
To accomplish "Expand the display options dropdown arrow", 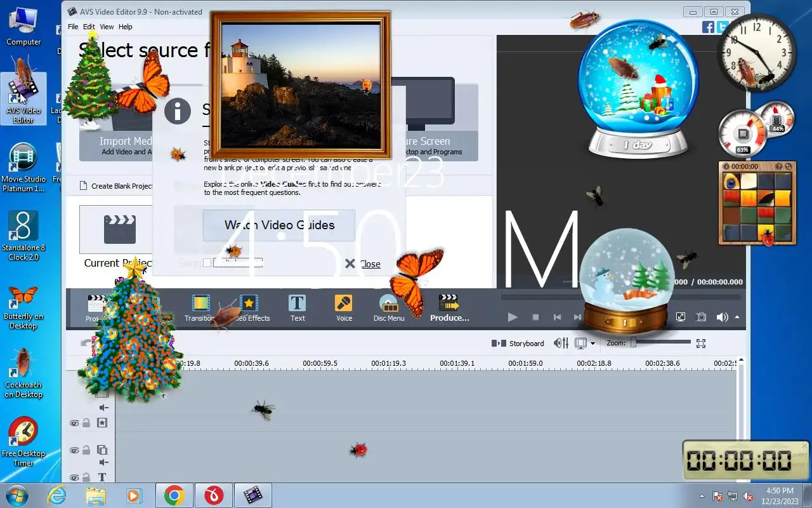I will pyautogui.click(x=593, y=344).
